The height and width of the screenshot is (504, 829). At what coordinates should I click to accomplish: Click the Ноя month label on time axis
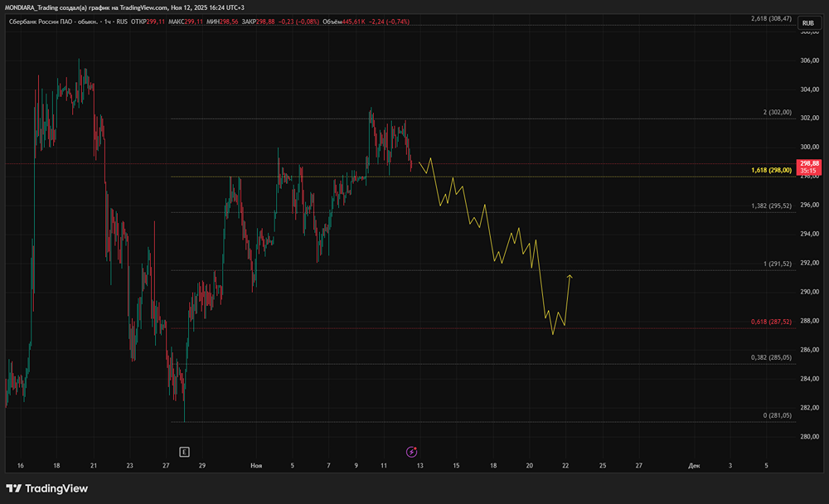click(257, 466)
